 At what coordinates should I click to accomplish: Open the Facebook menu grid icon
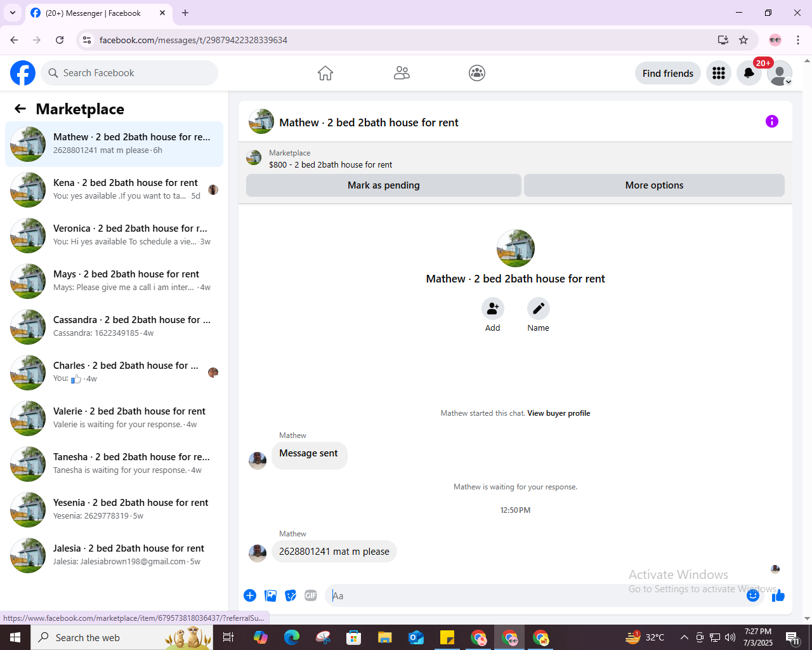[719, 73]
